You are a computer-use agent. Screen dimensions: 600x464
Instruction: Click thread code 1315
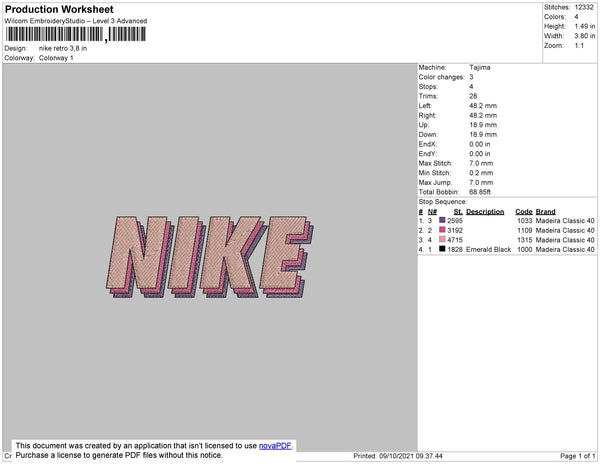coord(525,240)
